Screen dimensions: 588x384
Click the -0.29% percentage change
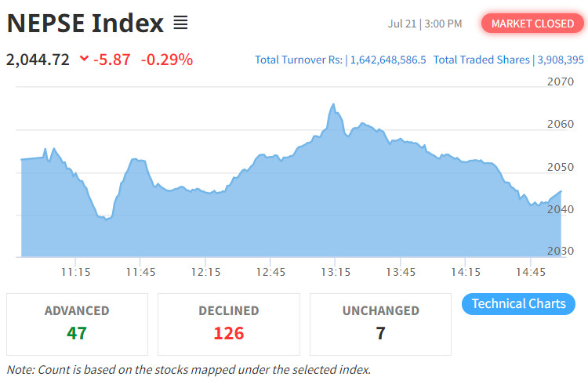(167, 59)
